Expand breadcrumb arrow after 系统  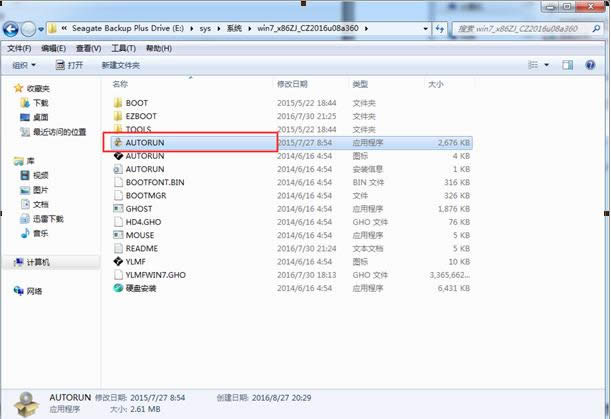pyautogui.click(x=249, y=28)
